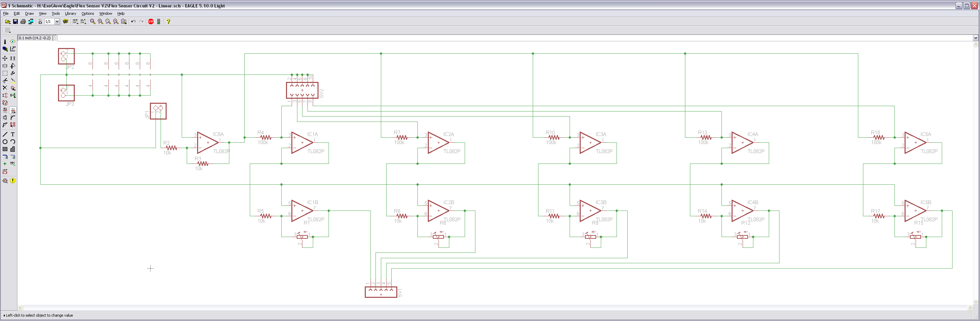Select the active Value tool
This screenshot has height=321, width=980.
13,110
